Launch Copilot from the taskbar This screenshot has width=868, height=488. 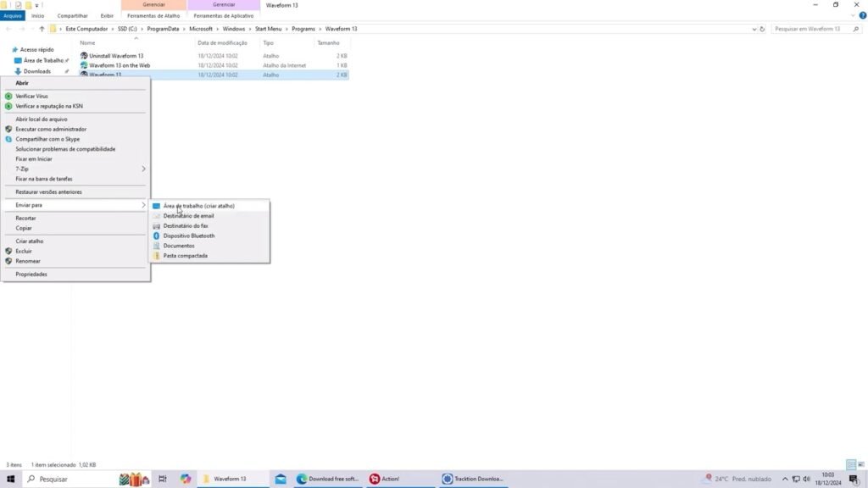[186, 480]
